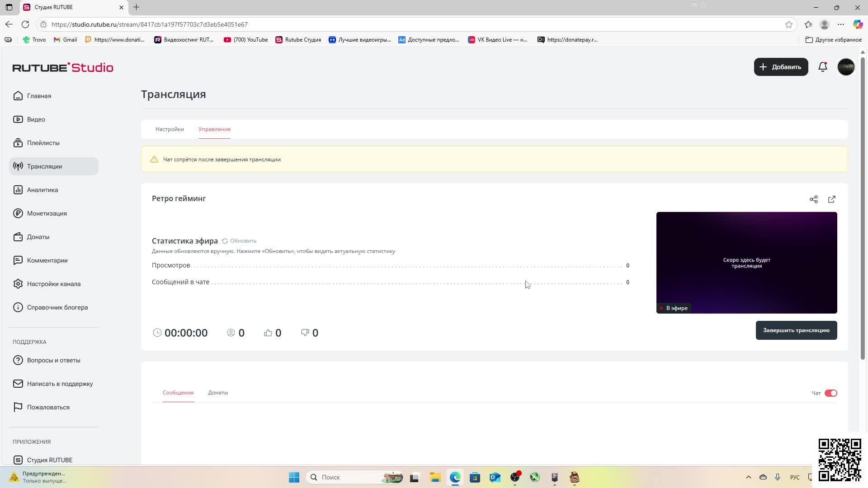868x488 pixels.
Task: Open Монетизация in the sidebar
Action: coord(47,213)
